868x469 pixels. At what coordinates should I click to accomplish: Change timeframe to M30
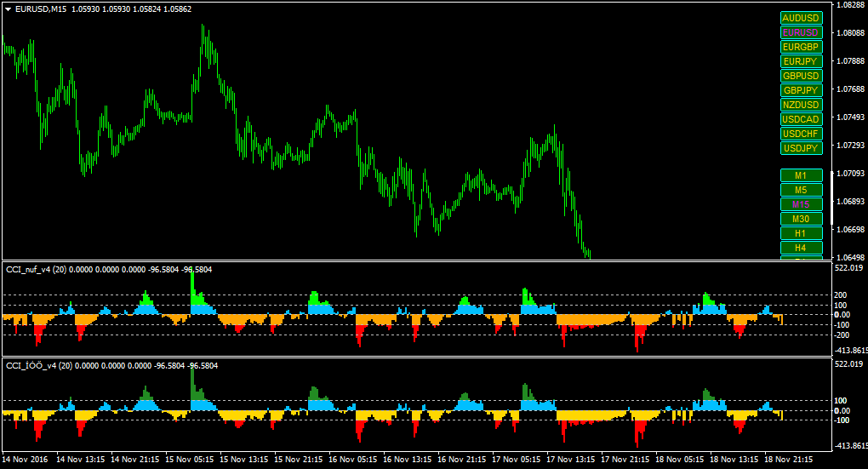(801, 219)
